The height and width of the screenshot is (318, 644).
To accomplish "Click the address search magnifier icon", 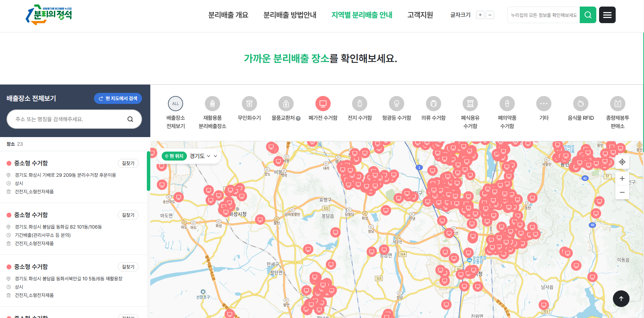I will (x=130, y=119).
